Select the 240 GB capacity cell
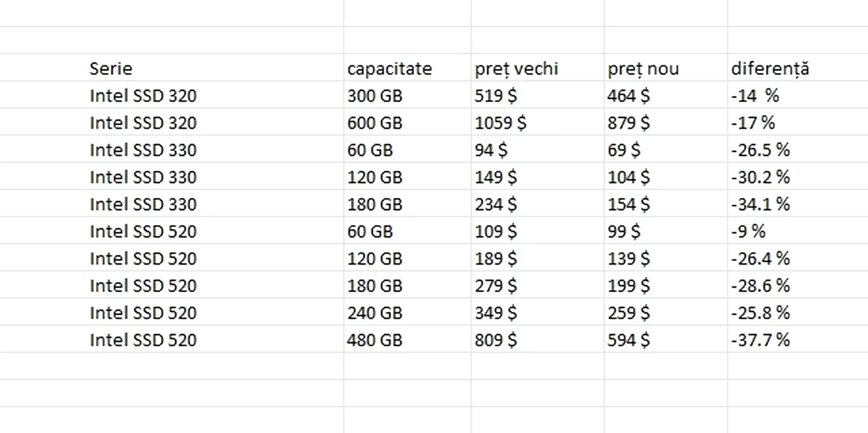The height and width of the screenshot is (433, 868). tap(407, 312)
